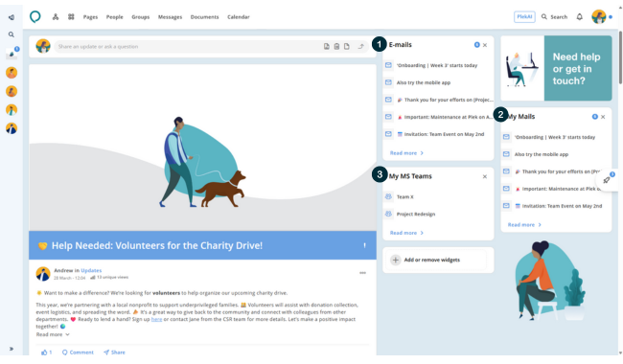Go to the Calendar menu item
623x364 pixels.
coord(239,17)
